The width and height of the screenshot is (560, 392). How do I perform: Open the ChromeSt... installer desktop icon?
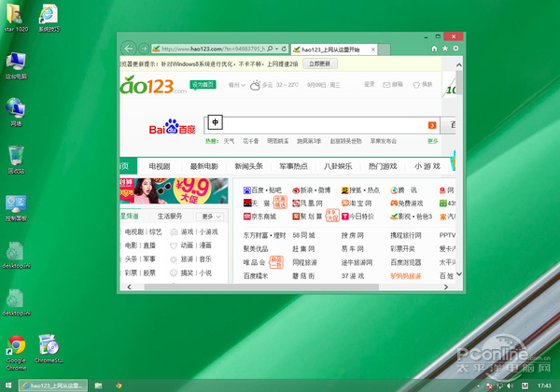click(49, 349)
